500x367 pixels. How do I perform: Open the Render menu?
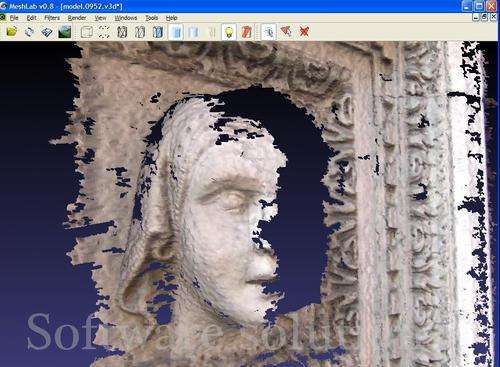[77, 18]
